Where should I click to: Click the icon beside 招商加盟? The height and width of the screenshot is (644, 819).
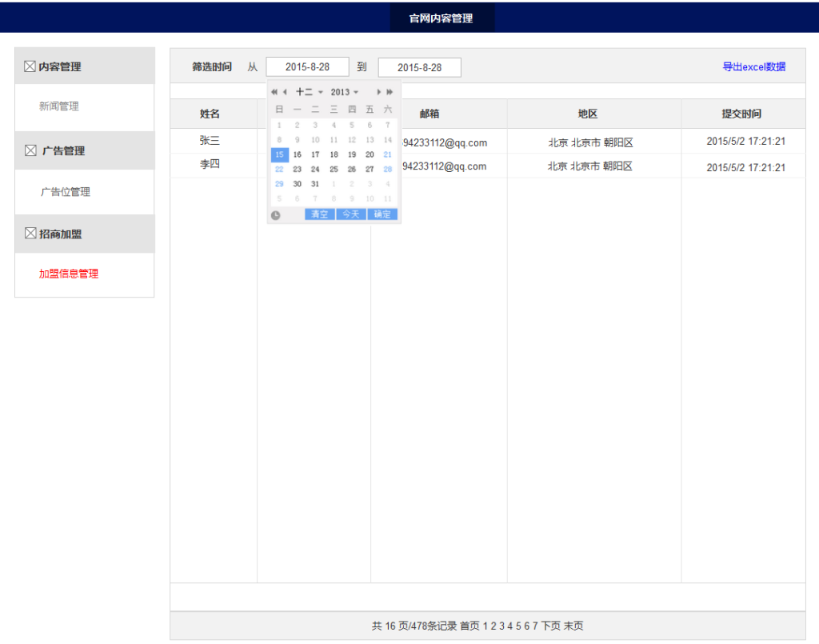pyautogui.click(x=30, y=234)
